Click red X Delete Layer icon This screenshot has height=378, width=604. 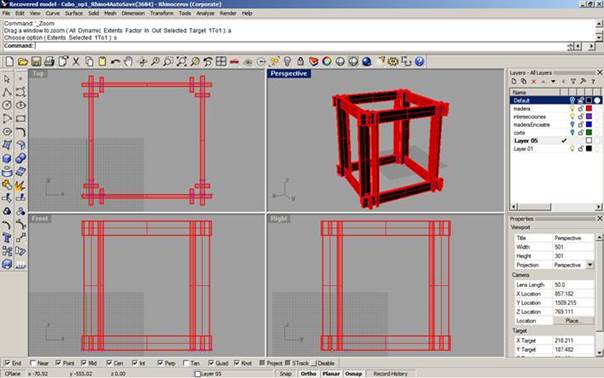tap(534, 82)
